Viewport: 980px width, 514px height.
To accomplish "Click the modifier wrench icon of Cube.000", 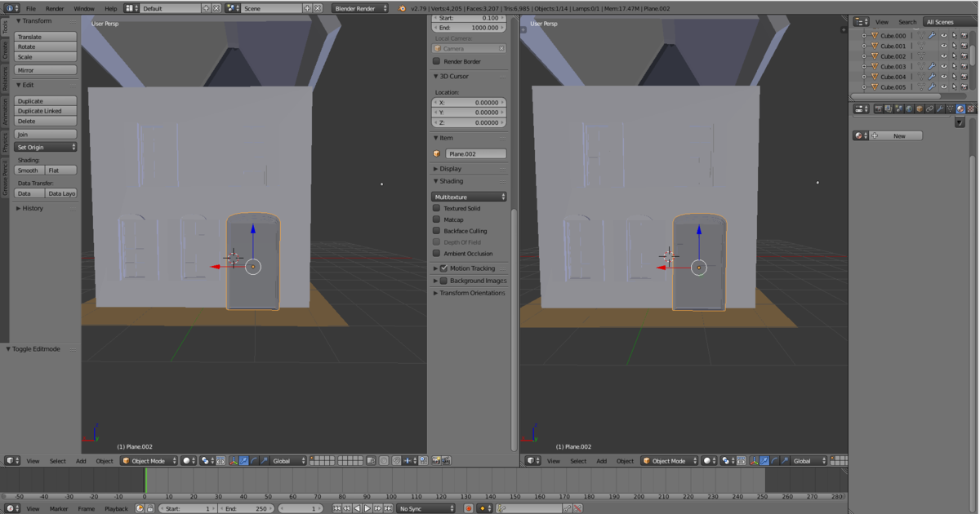I will (x=932, y=36).
